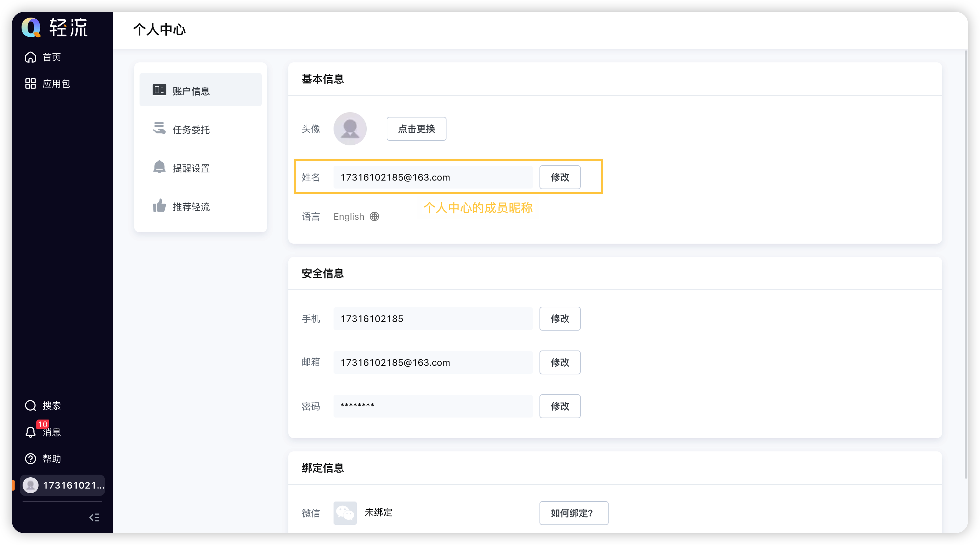The image size is (980, 545).
Task: Click 修改 next to the 姓名 field
Action: [560, 177]
